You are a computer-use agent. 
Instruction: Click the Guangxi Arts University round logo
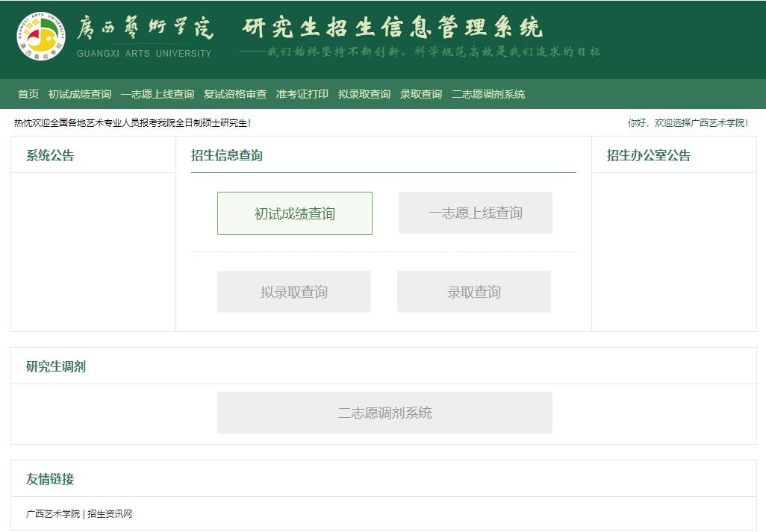(41, 37)
